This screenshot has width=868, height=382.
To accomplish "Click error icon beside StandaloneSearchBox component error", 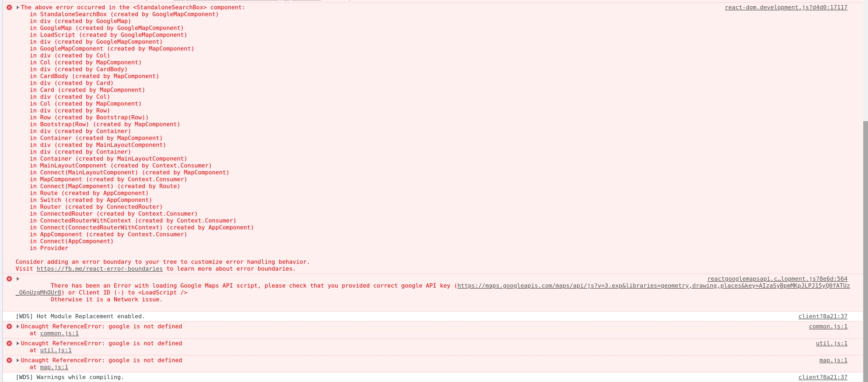I will click(10, 7).
